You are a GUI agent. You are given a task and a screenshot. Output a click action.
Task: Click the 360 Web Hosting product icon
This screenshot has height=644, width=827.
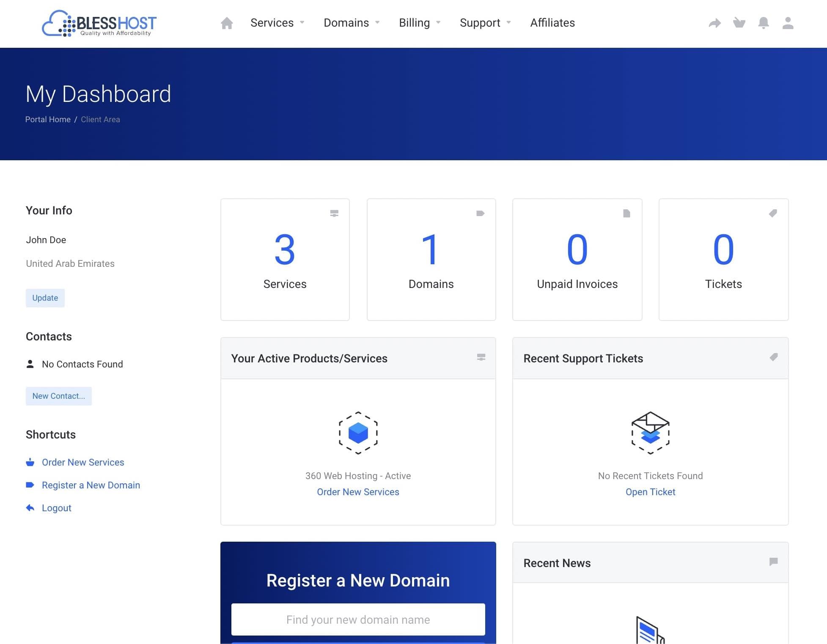click(358, 433)
